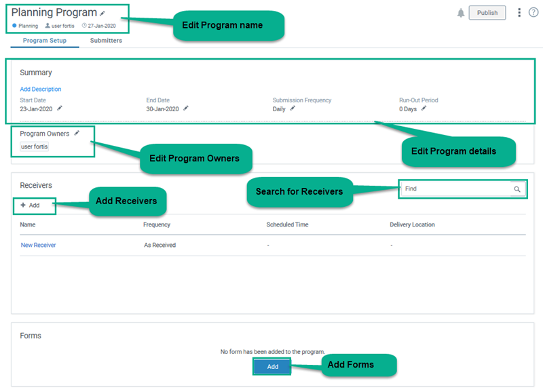Click the search magnifier in Receivers
This screenshot has height=392, width=543.
(517, 189)
